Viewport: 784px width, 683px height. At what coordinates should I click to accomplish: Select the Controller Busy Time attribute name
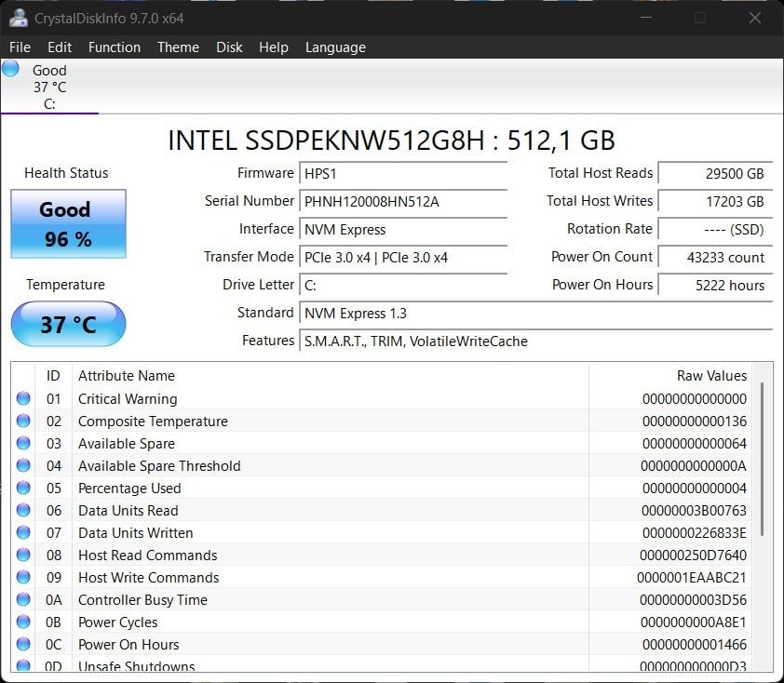click(142, 599)
